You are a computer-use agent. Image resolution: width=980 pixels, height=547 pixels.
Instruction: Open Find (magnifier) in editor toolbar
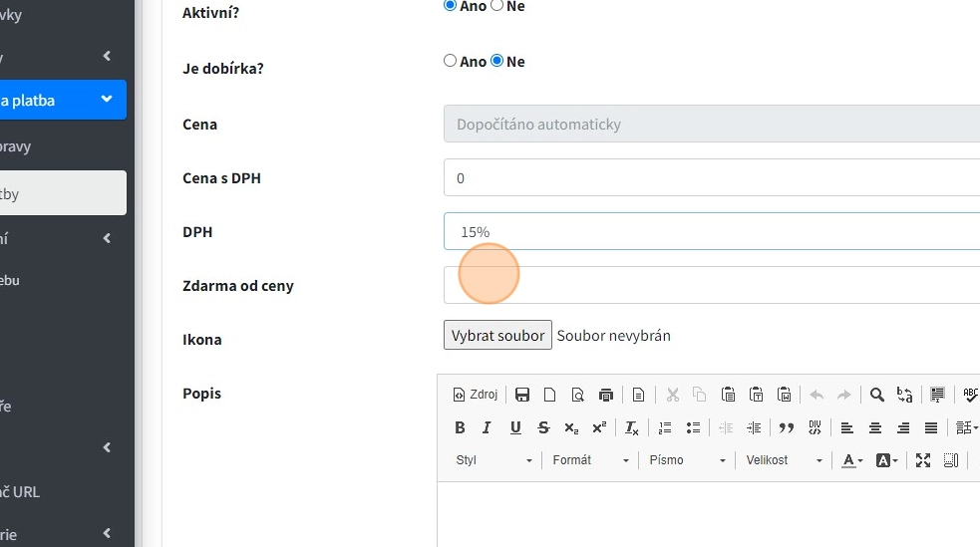click(x=877, y=395)
